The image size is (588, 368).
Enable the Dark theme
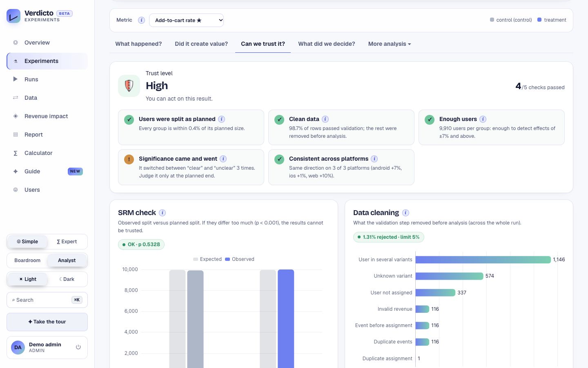(67, 279)
